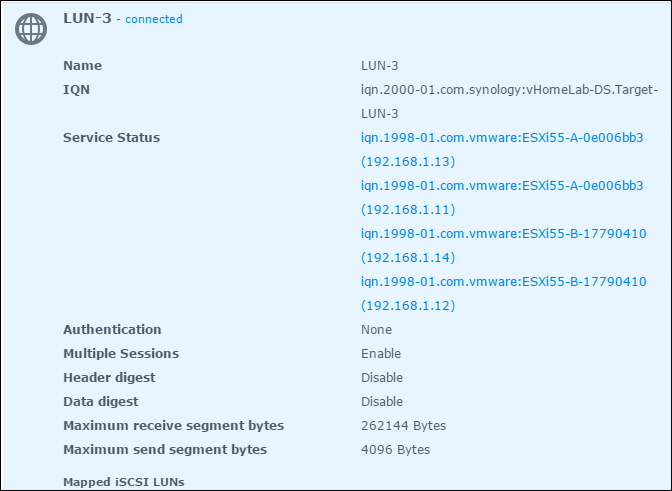
Task: Open first ESXi55-A-0e006bb3 initiator link
Action: click(x=502, y=138)
